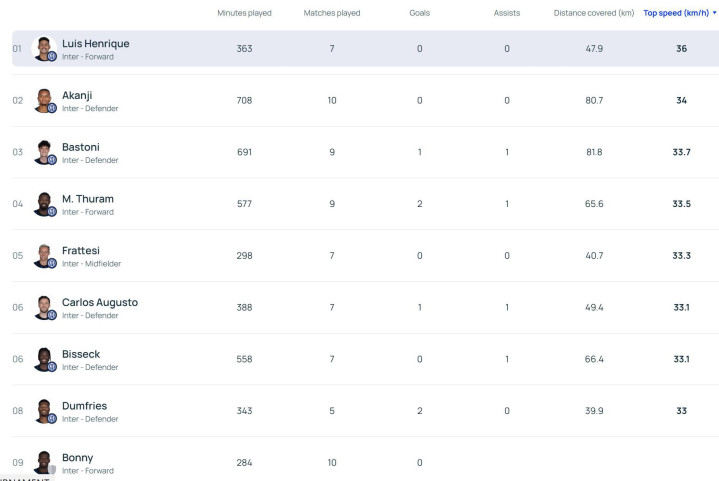The height and width of the screenshot is (481, 719).
Task: Open the Top speed sort dropdown arrow
Action: coord(714,13)
